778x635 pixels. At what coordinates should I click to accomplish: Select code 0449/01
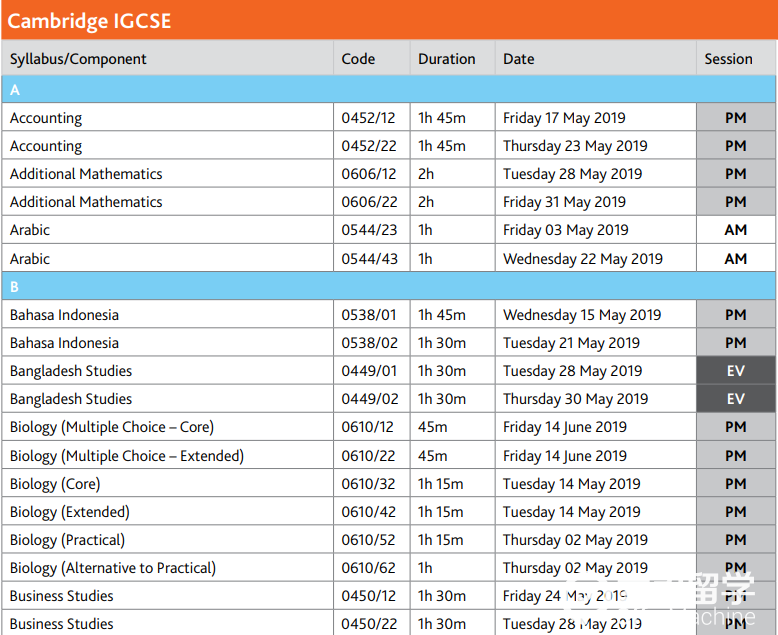pos(369,371)
